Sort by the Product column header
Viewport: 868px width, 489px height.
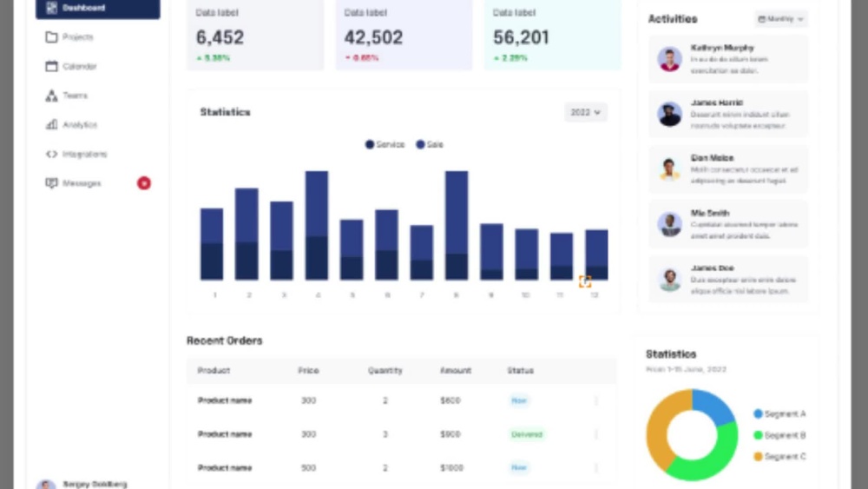(214, 371)
